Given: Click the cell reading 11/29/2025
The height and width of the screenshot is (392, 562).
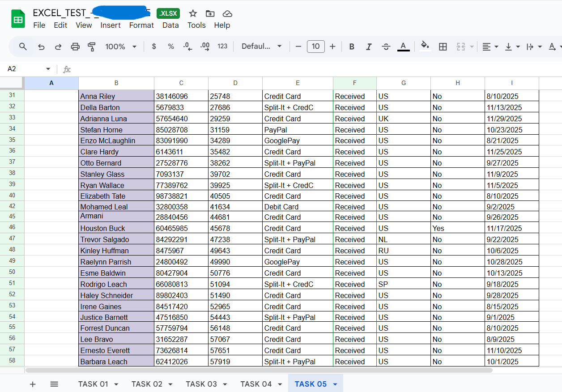Looking at the screenshot, I should [x=512, y=119].
